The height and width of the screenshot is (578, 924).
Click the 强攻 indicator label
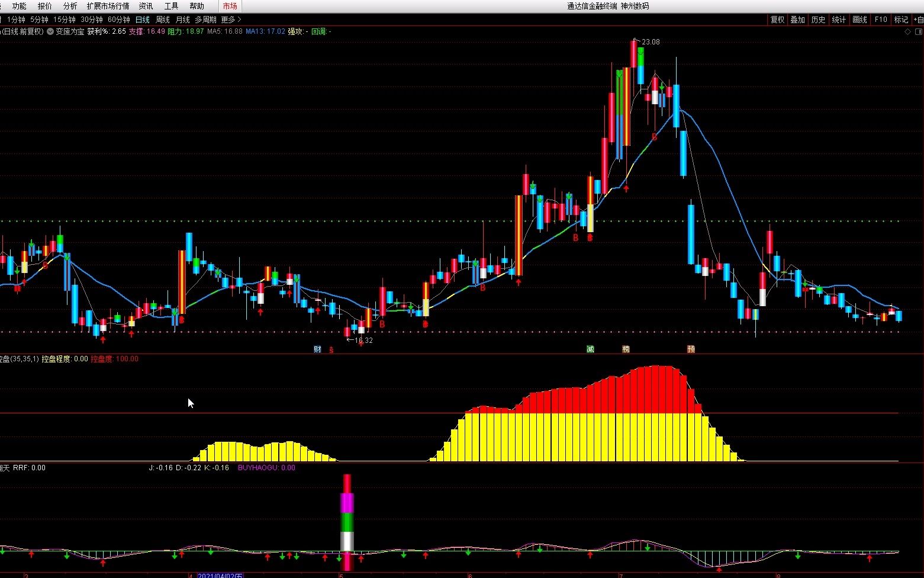click(x=298, y=31)
